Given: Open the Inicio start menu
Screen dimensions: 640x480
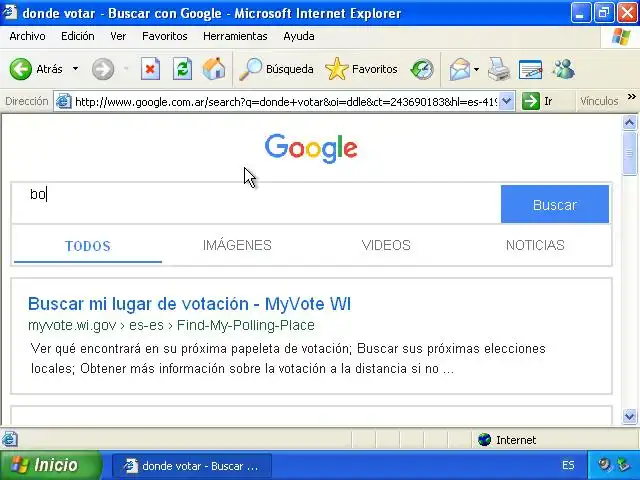Looking at the screenshot, I should coord(50,465).
